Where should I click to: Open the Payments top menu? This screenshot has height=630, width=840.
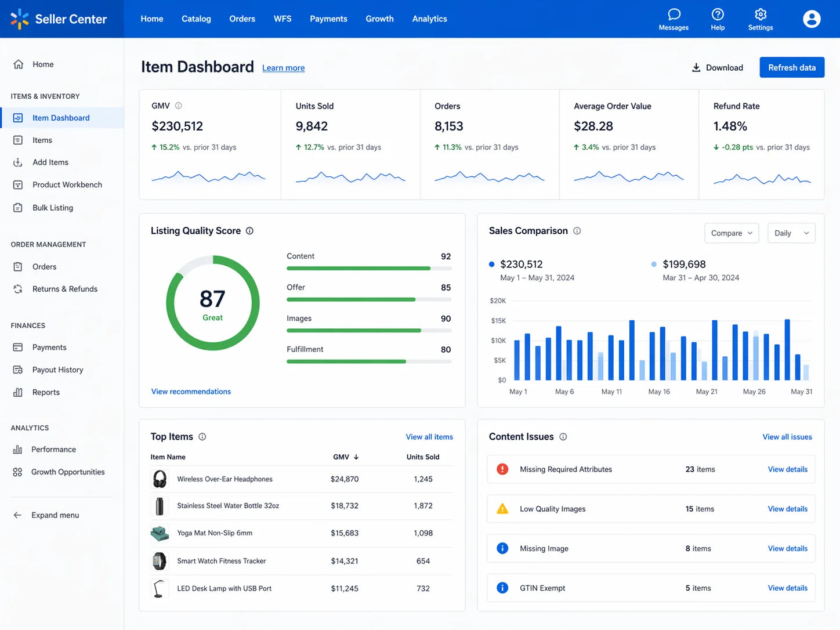click(328, 19)
